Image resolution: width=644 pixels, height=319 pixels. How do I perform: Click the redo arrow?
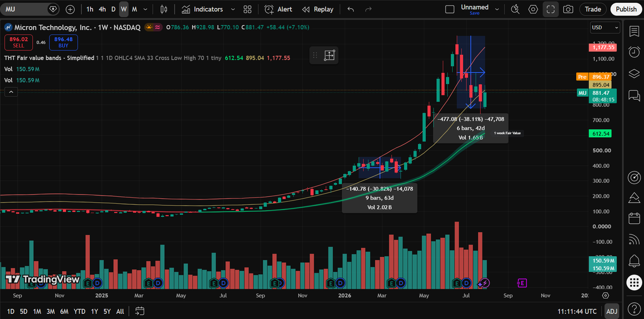tap(368, 9)
